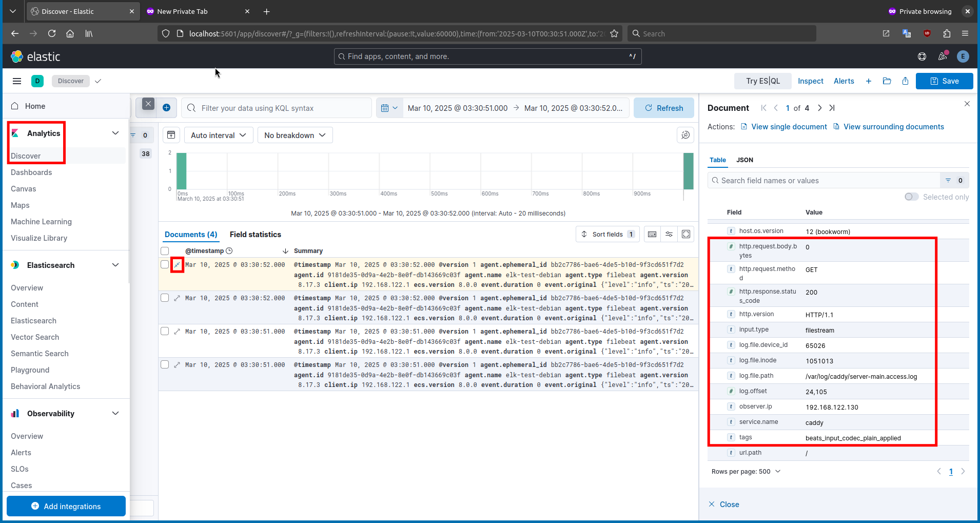The height and width of the screenshot is (523, 980).
Task: Open Machine Learning in side navigation
Action: [x=41, y=222]
